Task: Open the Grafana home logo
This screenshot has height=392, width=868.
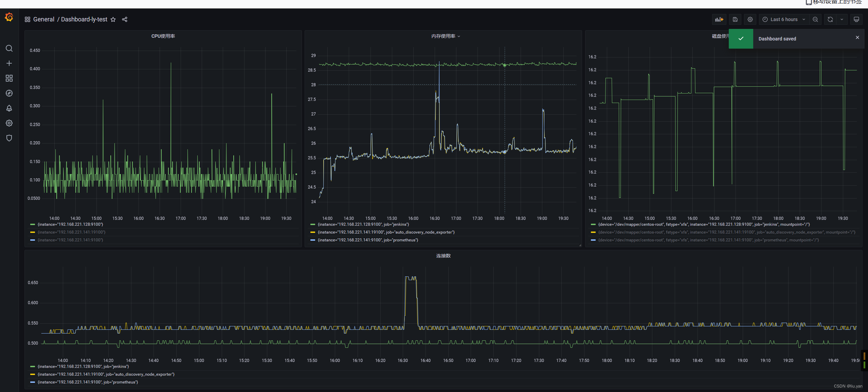Action: (9, 17)
